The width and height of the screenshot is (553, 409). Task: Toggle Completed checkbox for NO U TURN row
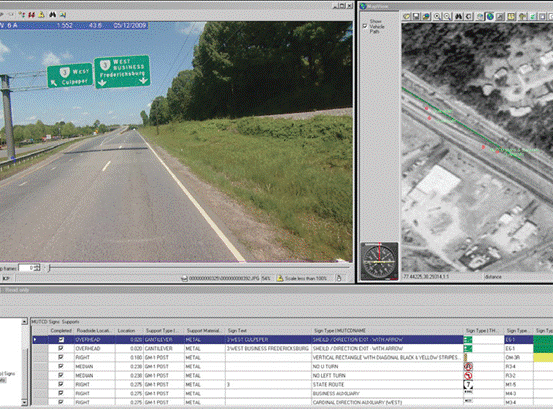(x=61, y=366)
